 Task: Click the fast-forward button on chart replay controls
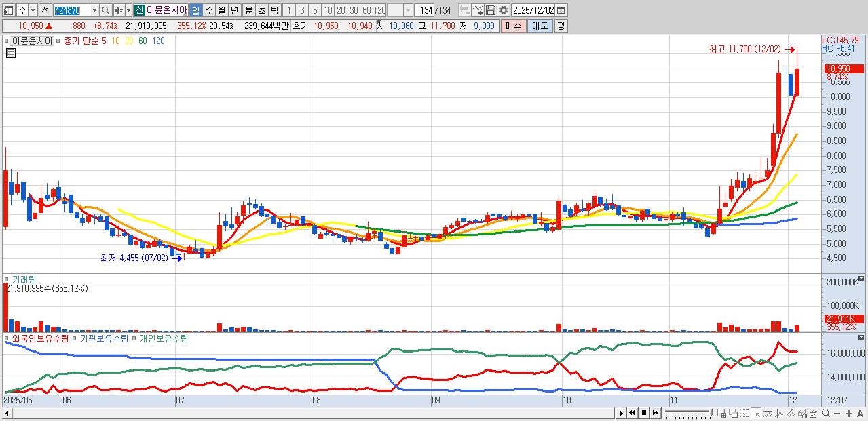click(x=656, y=413)
